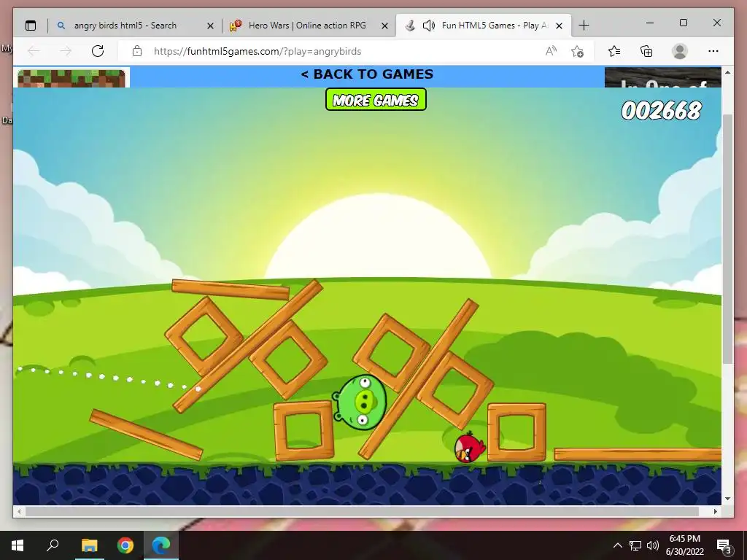Launch Google Chrome from the taskbar
747x560 pixels.
point(125,545)
